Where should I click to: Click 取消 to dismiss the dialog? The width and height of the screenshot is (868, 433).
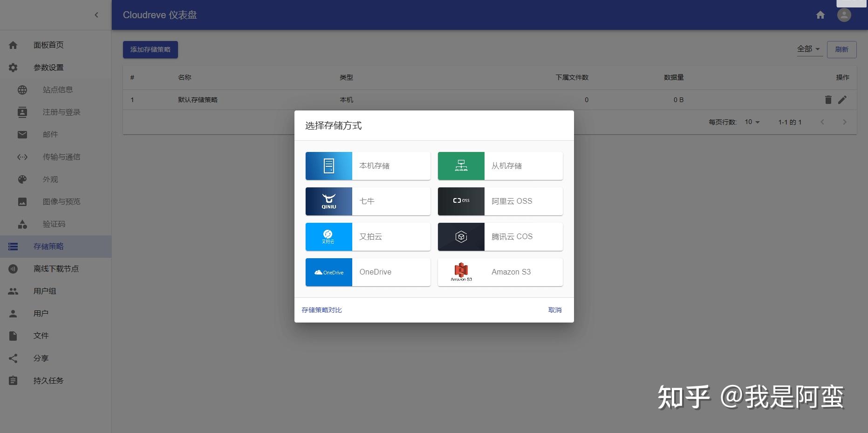point(554,309)
